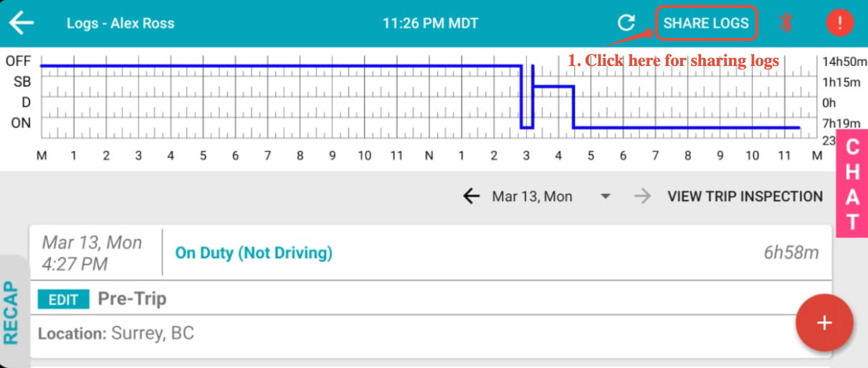The height and width of the screenshot is (368, 868).
Task: Click SHARE LOGS button
Action: 706,23
